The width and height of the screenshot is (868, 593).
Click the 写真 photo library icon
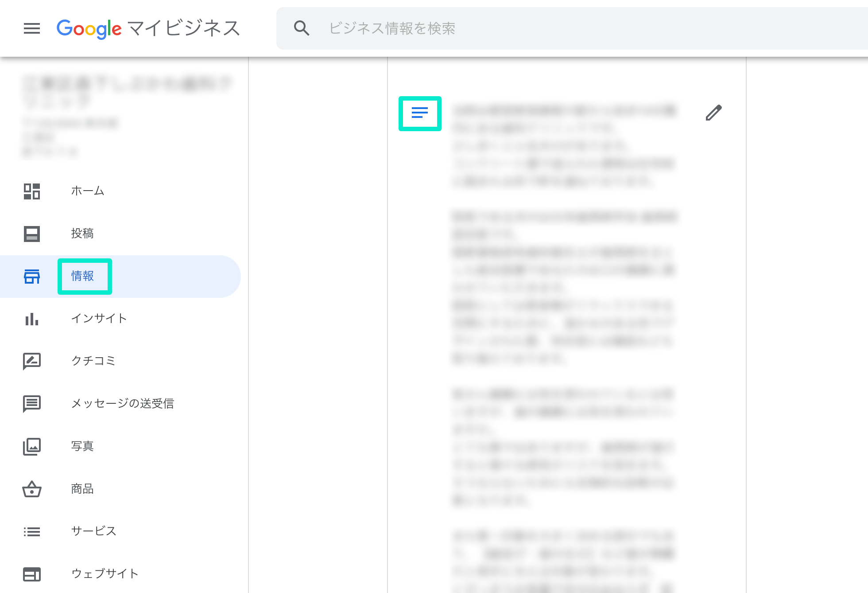[x=32, y=446]
